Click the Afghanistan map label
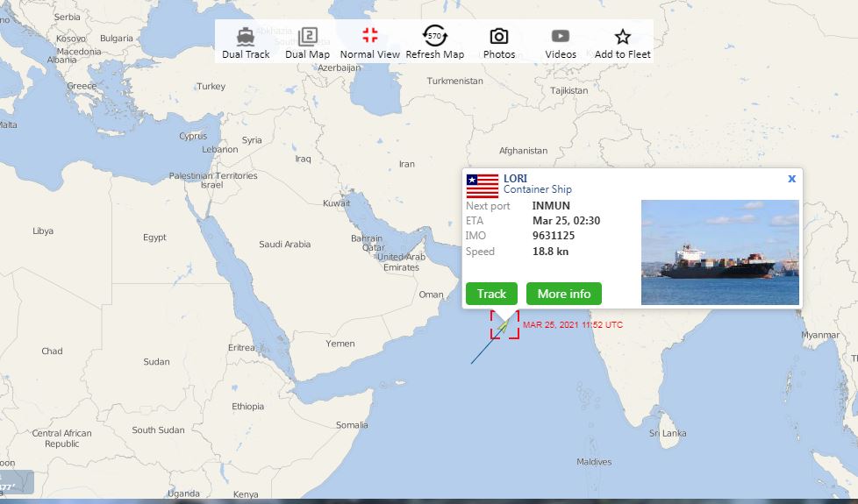The width and height of the screenshot is (858, 504). click(523, 151)
